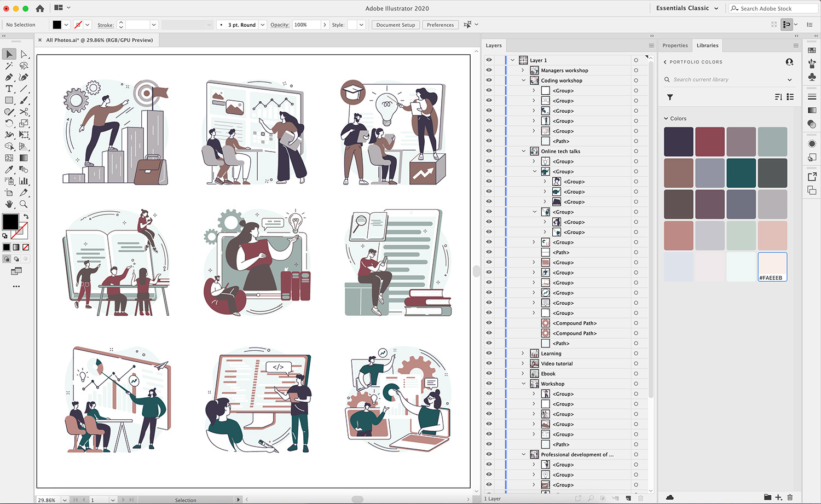Hide the Managers workshop layer

click(489, 70)
